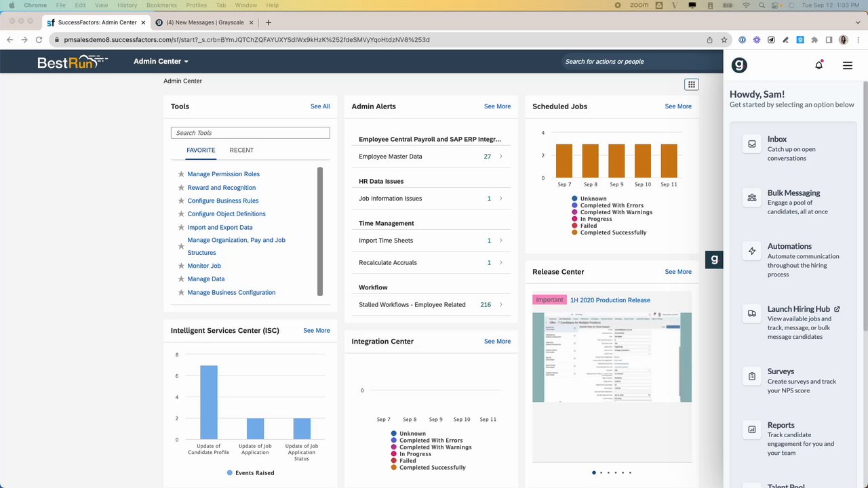Share page icon in address bar
The width and height of the screenshot is (868, 488).
(x=710, y=40)
